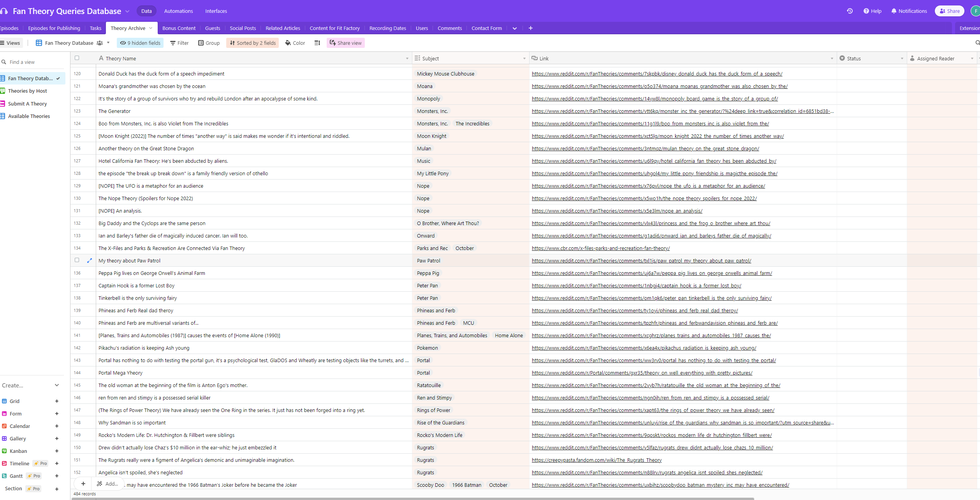Open Assigned Reader column dropdown

pos(972,58)
